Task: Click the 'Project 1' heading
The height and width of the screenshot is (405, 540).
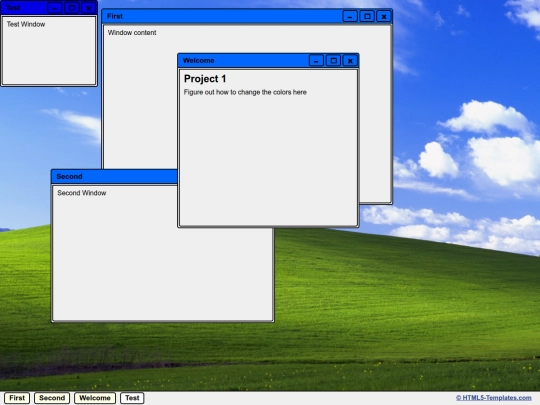Action: [x=205, y=79]
